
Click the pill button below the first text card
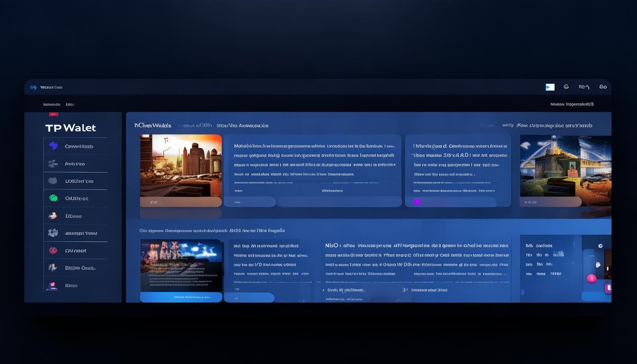[x=249, y=202]
